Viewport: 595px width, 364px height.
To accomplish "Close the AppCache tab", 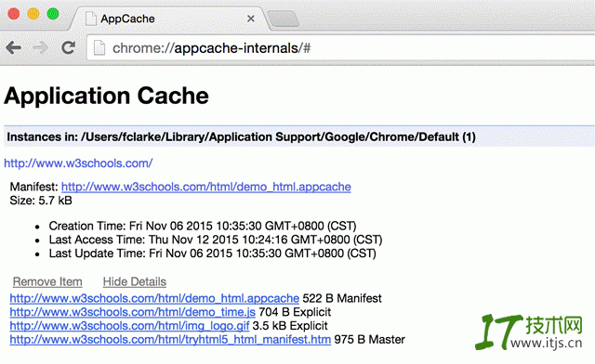I will pyautogui.click(x=251, y=19).
